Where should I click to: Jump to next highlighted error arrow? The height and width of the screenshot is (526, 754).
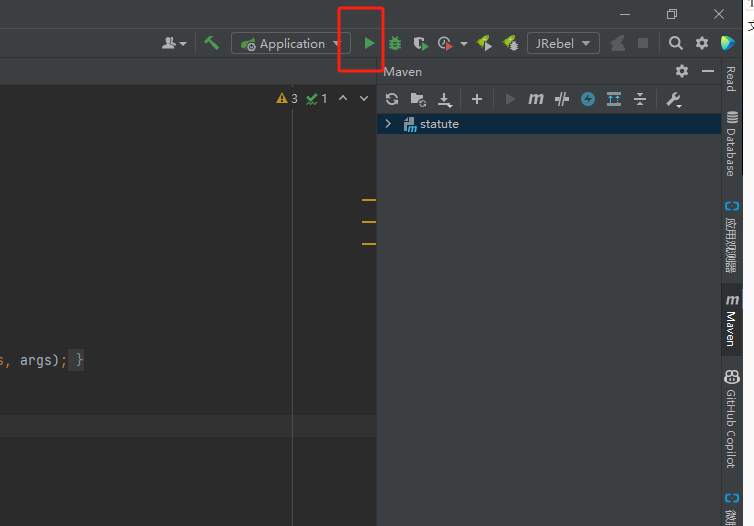(x=362, y=99)
